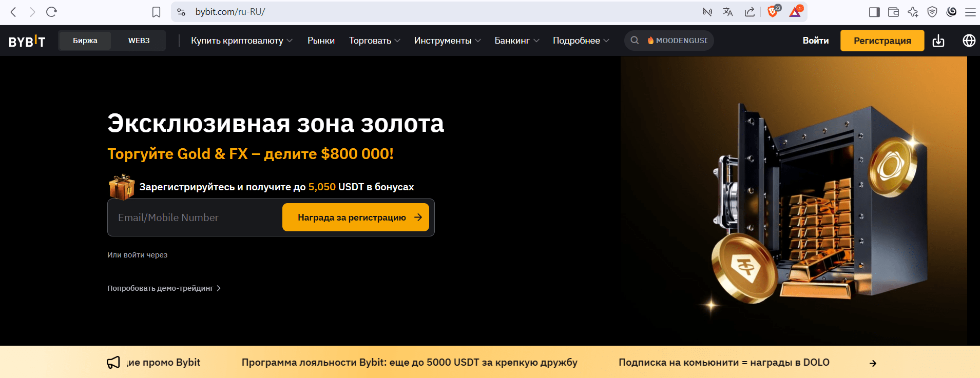Click the Эксклюзивная зона золота heading
The width and height of the screenshot is (980, 378).
(x=276, y=124)
